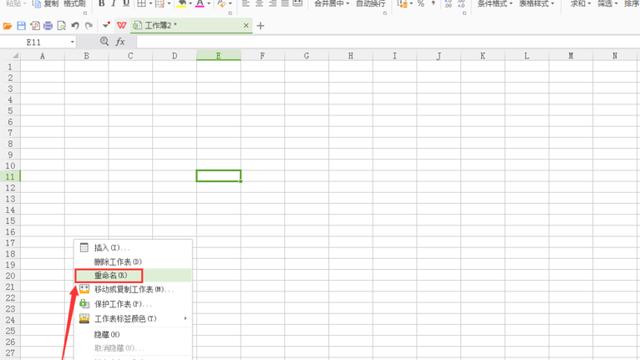Click the fx insert function icon
This screenshot has height=360, width=640.
[120, 42]
